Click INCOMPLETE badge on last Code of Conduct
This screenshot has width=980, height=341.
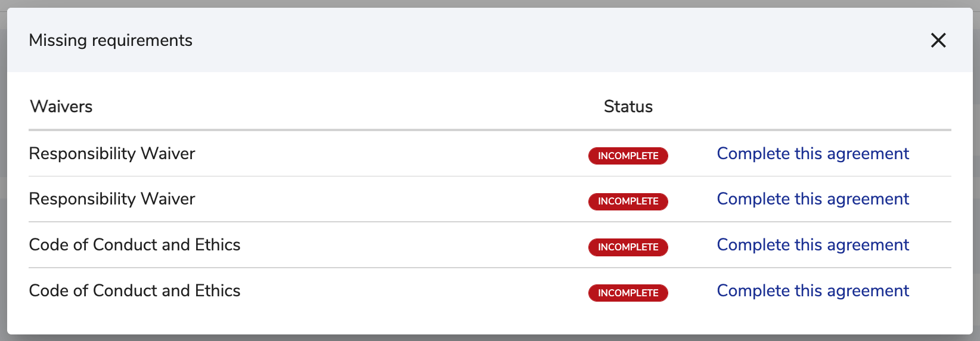(x=628, y=293)
